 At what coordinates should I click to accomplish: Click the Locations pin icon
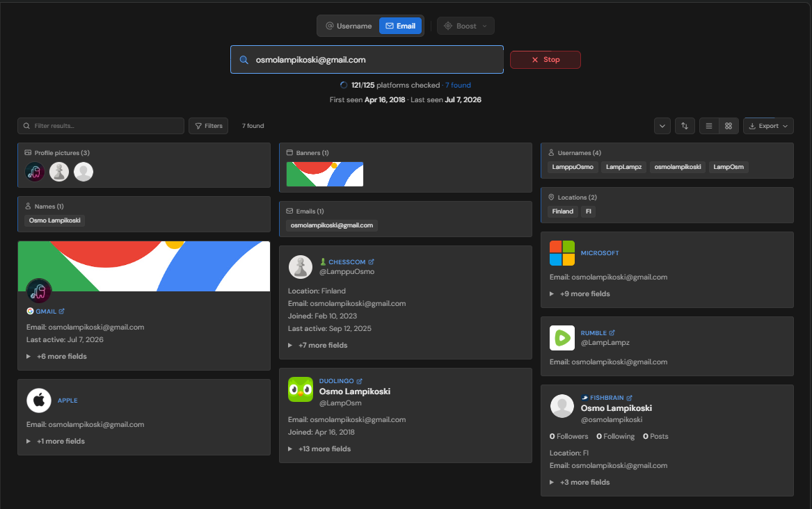click(x=551, y=197)
